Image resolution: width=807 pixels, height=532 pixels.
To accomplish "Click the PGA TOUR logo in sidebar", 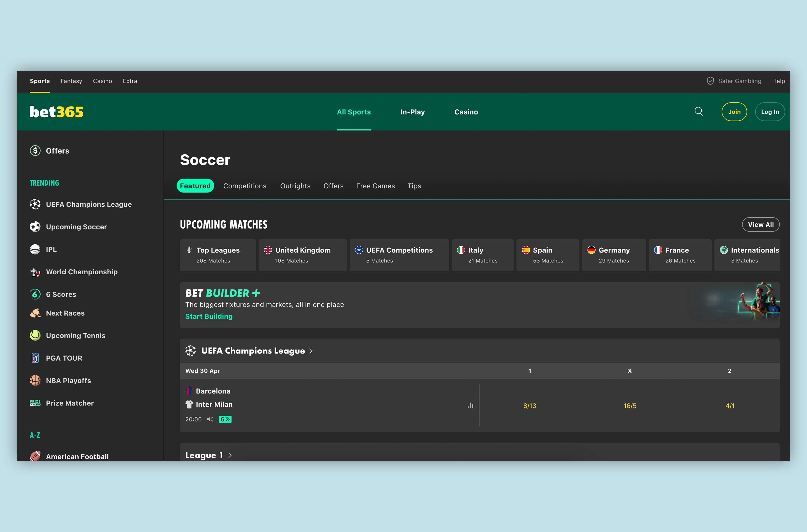I will pos(35,358).
